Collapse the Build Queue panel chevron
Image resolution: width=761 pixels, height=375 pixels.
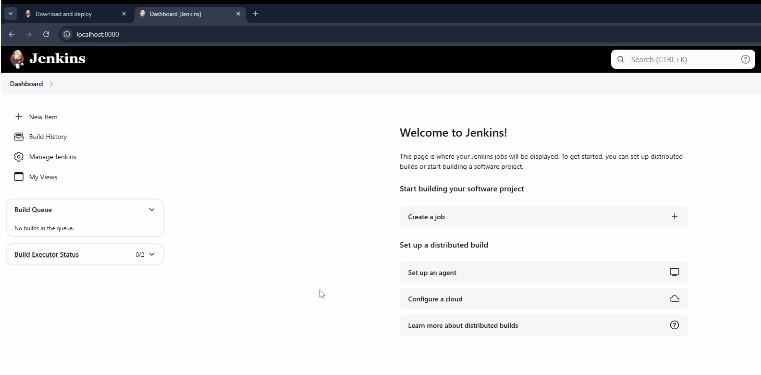coord(151,210)
